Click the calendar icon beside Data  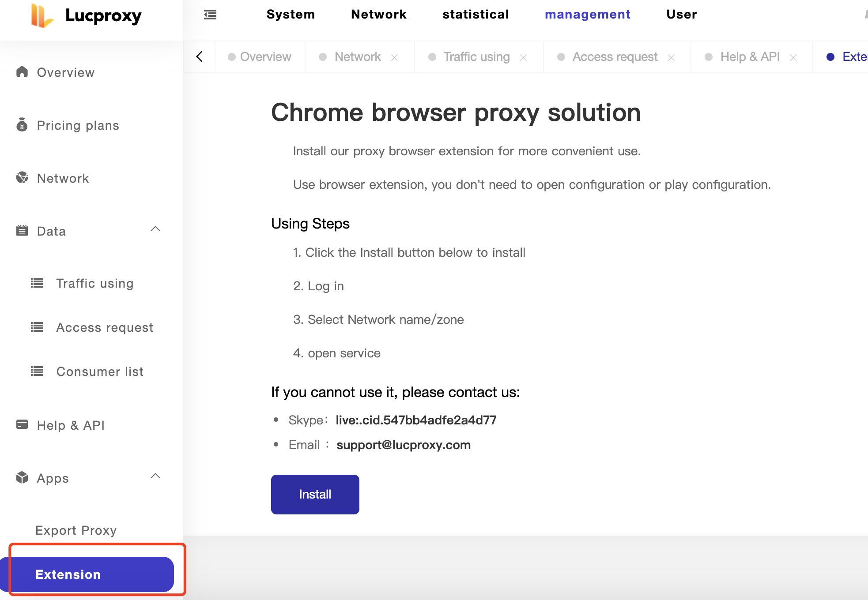click(x=22, y=230)
